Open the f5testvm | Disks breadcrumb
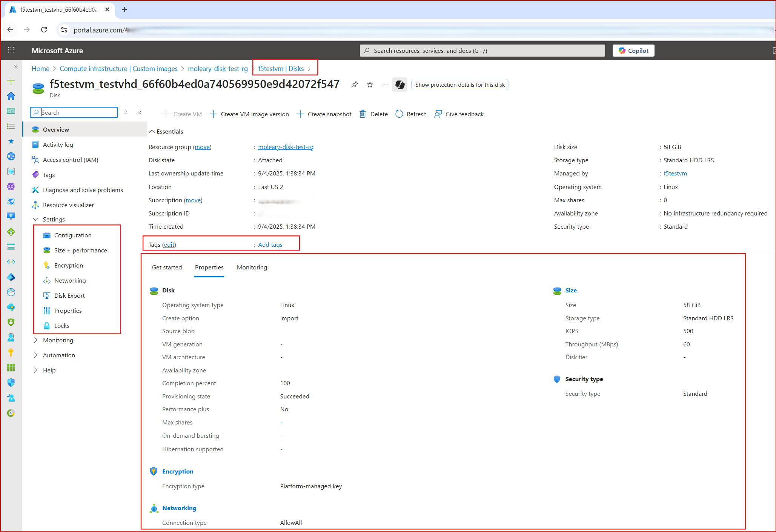The height and width of the screenshot is (532, 776). 281,68
